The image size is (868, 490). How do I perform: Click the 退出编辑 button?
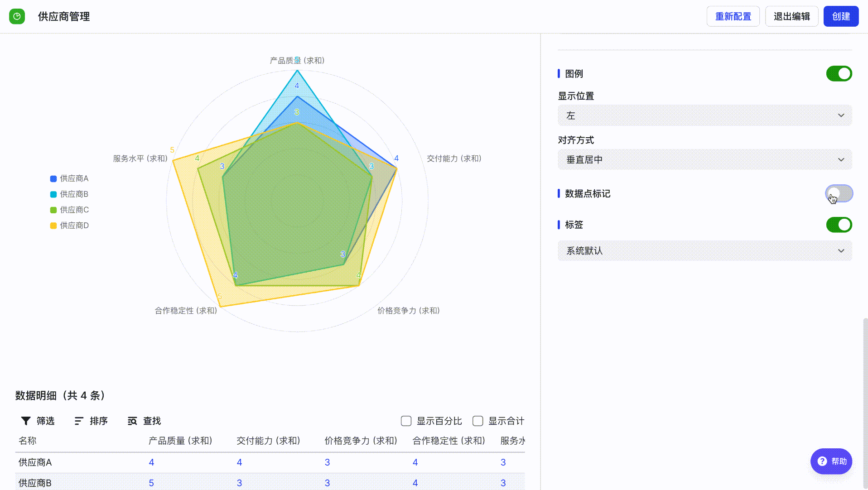(791, 16)
